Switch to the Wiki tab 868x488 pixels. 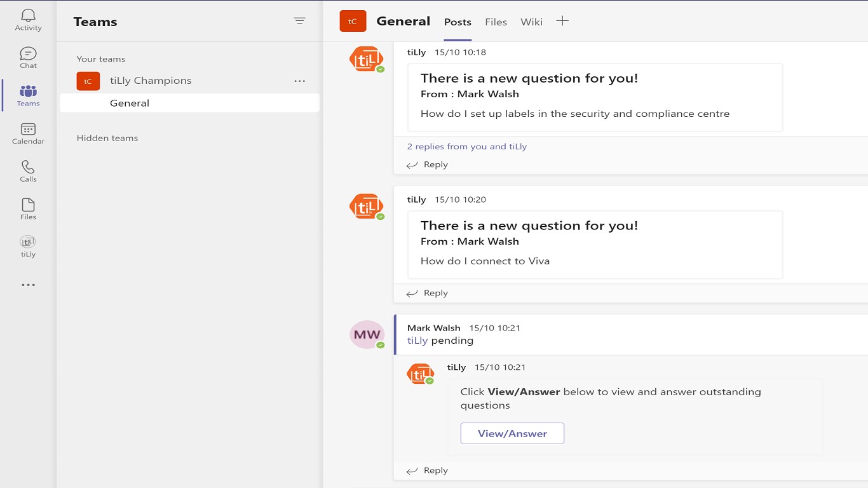click(x=531, y=22)
